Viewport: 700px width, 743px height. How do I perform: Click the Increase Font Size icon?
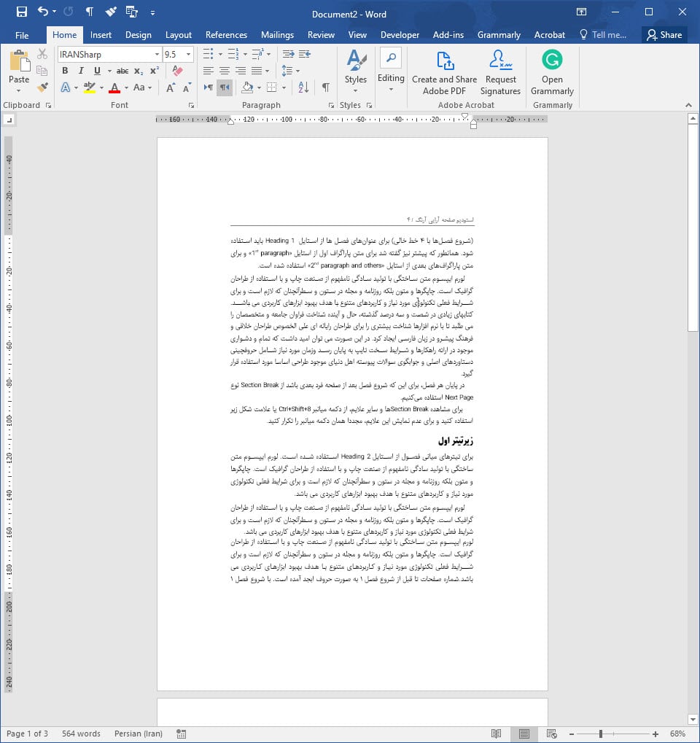point(170,87)
